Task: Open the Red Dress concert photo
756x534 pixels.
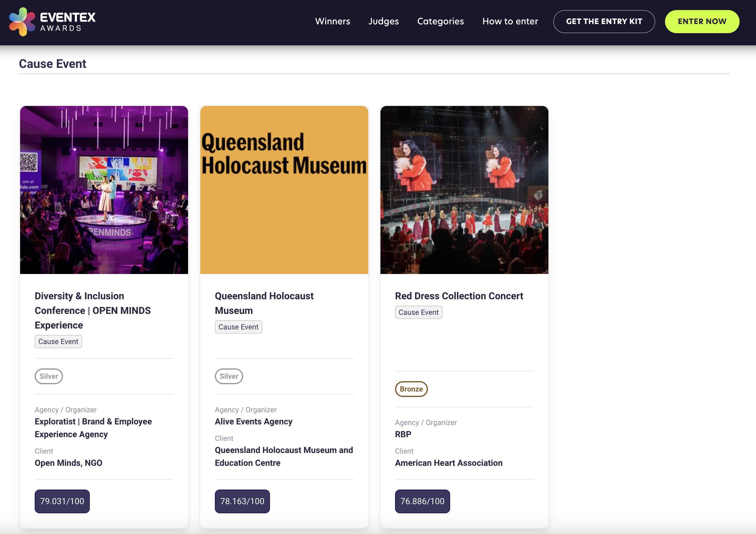Action: tap(464, 190)
